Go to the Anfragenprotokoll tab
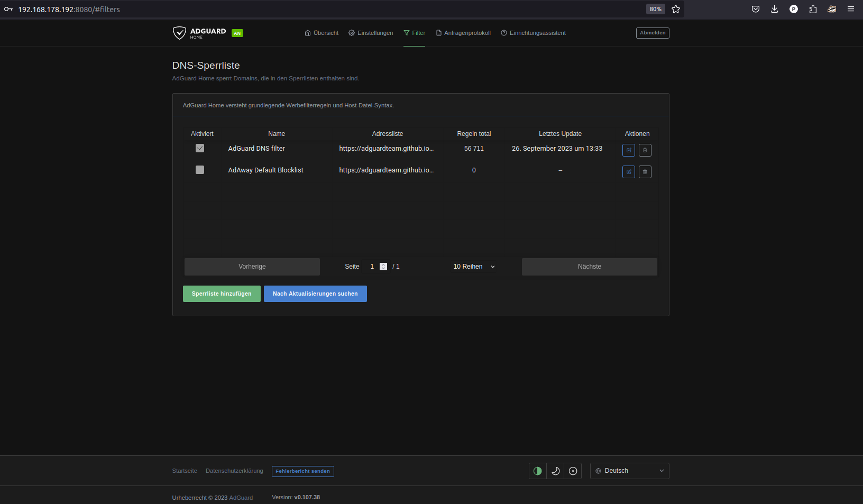 [463, 33]
